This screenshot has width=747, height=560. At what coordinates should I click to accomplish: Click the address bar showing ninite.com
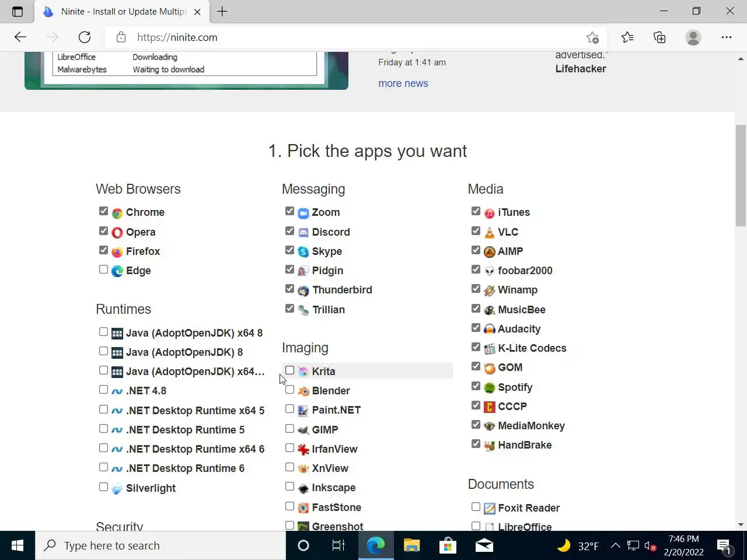[356, 37]
